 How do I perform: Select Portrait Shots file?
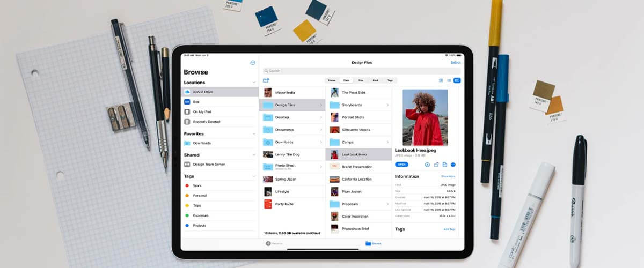coord(358,117)
